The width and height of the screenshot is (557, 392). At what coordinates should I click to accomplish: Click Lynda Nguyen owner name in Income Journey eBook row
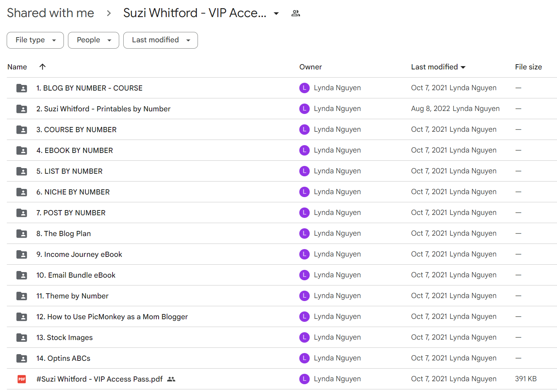pyautogui.click(x=337, y=254)
